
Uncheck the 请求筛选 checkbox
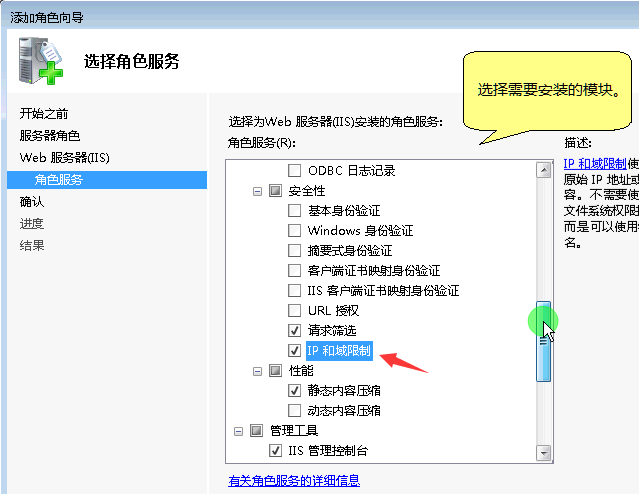[294, 331]
